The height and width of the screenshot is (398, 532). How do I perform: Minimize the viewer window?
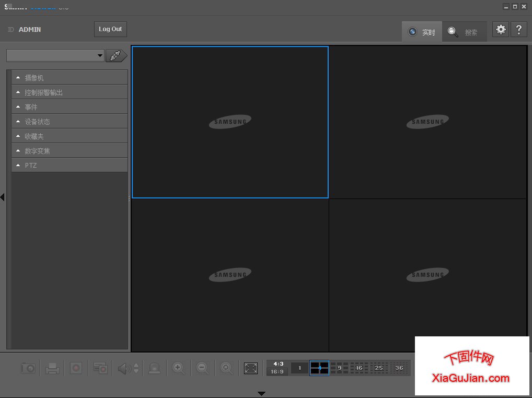[506, 7]
